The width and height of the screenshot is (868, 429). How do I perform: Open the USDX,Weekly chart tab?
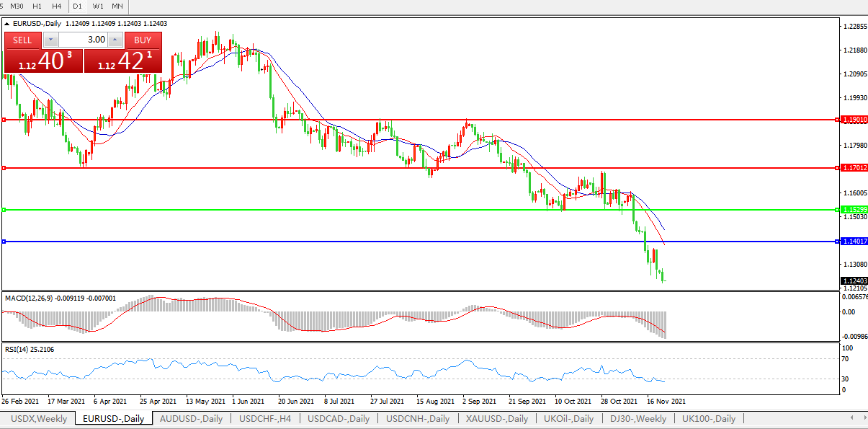point(39,419)
